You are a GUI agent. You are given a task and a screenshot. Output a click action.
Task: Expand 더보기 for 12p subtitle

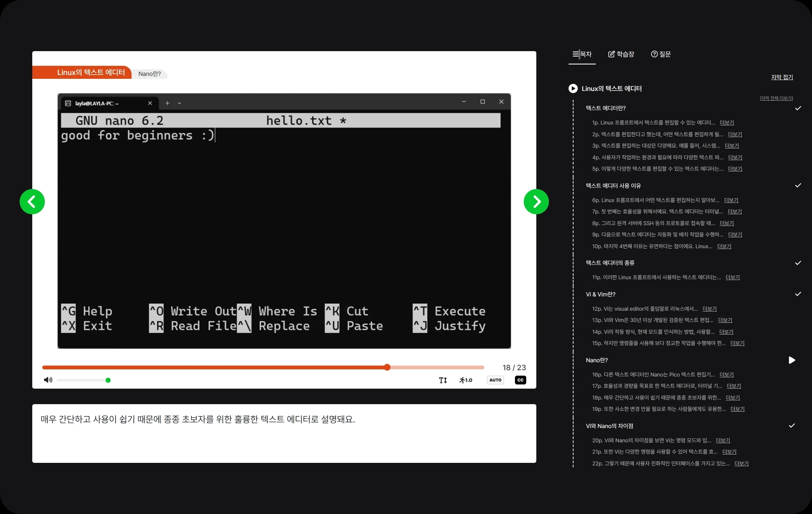click(709, 309)
